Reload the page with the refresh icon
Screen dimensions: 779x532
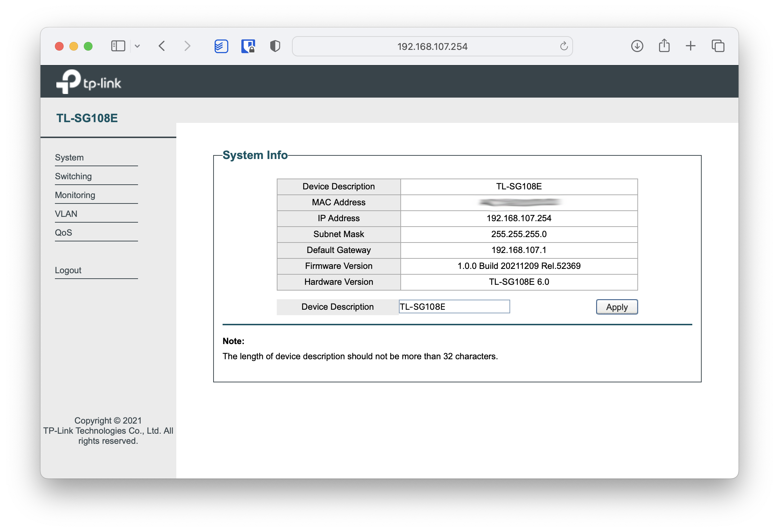(x=564, y=46)
